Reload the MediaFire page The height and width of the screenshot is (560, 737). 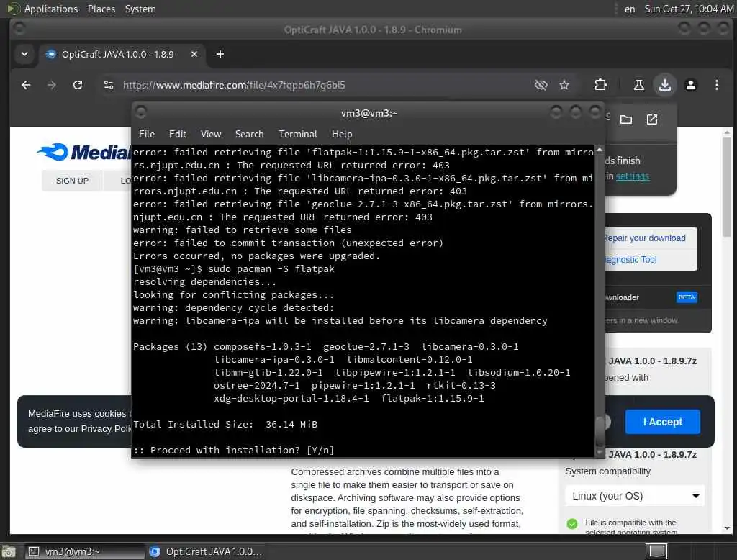(78, 85)
